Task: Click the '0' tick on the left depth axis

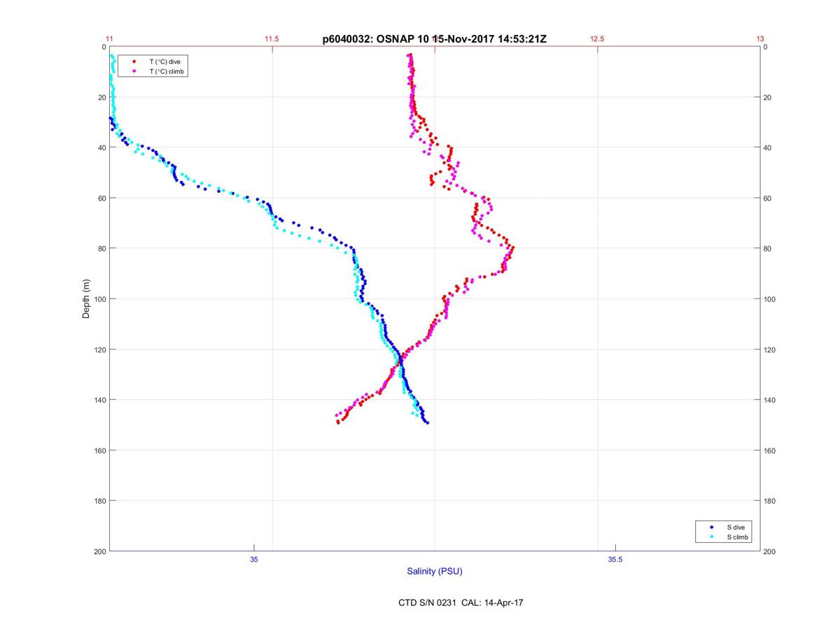Action: tap(103, 47)
